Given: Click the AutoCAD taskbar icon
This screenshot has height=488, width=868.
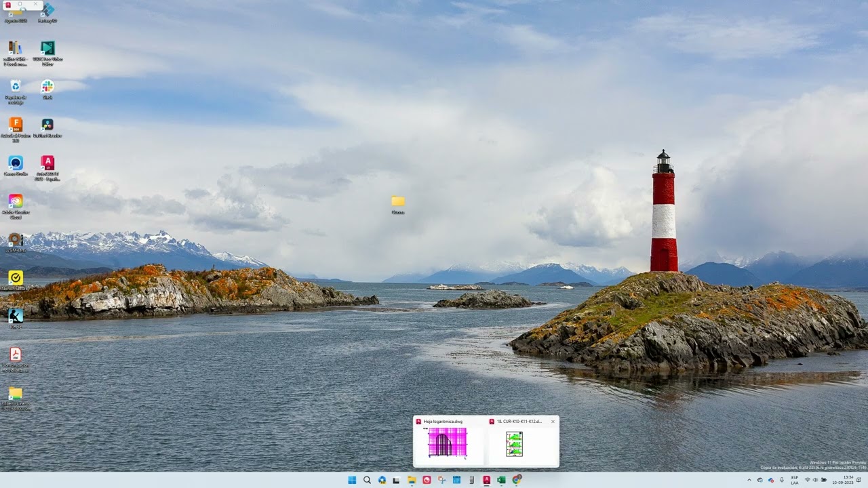Looking at the screenshot, I should [486, 480].
